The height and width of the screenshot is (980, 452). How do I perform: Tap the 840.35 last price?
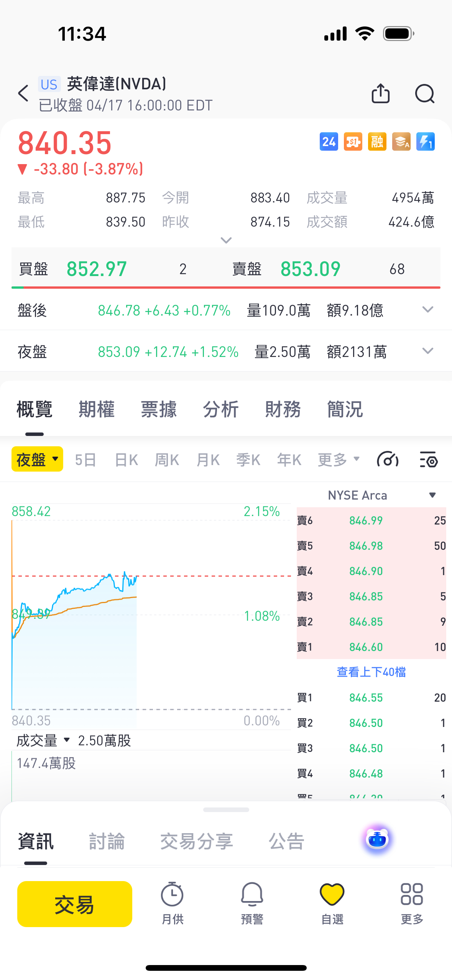[65, 143]
